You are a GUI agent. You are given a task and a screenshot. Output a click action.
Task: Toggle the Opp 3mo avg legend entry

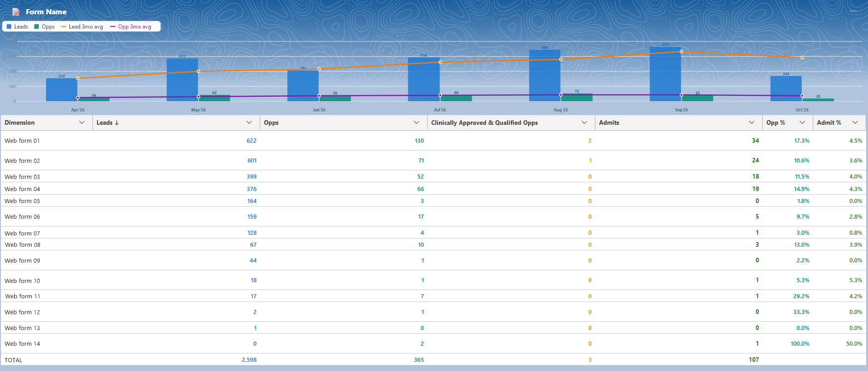pos(131,27)
